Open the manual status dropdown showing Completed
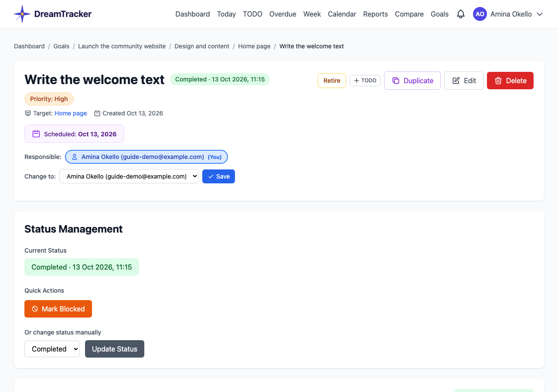 click(x=52, y=349)
